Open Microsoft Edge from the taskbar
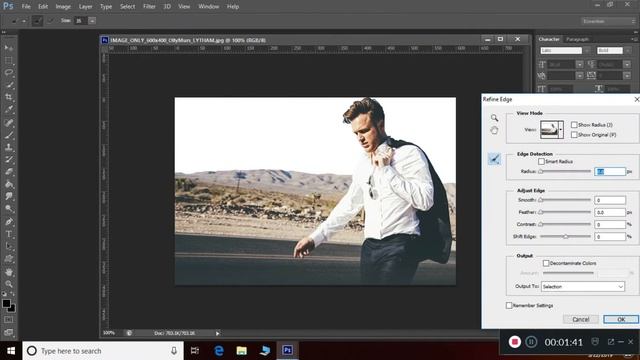 (219, 351)
